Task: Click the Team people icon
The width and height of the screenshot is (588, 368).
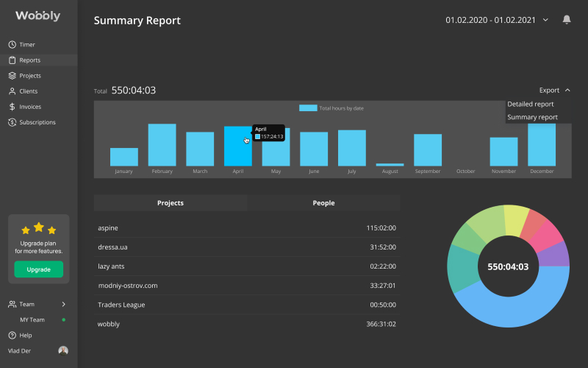Action: pos(12,304)
